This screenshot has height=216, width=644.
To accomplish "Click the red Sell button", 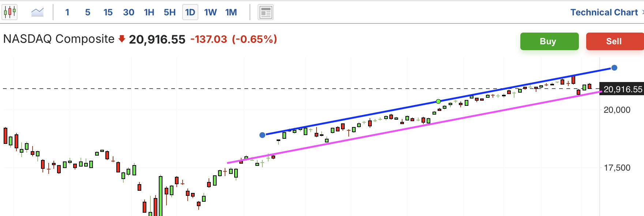I will (615, 41).
